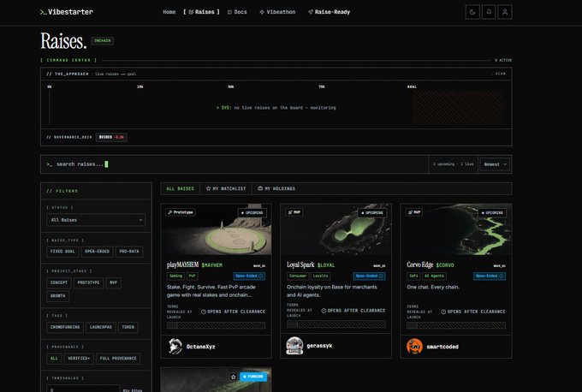Select ALL provenance filter
The image size is (582, 392).
click(54, 359)
